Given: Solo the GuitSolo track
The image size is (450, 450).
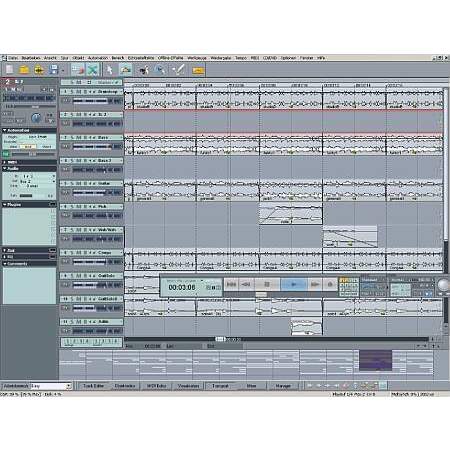Looking at the screenshot, I should click(x=71, y=276).
